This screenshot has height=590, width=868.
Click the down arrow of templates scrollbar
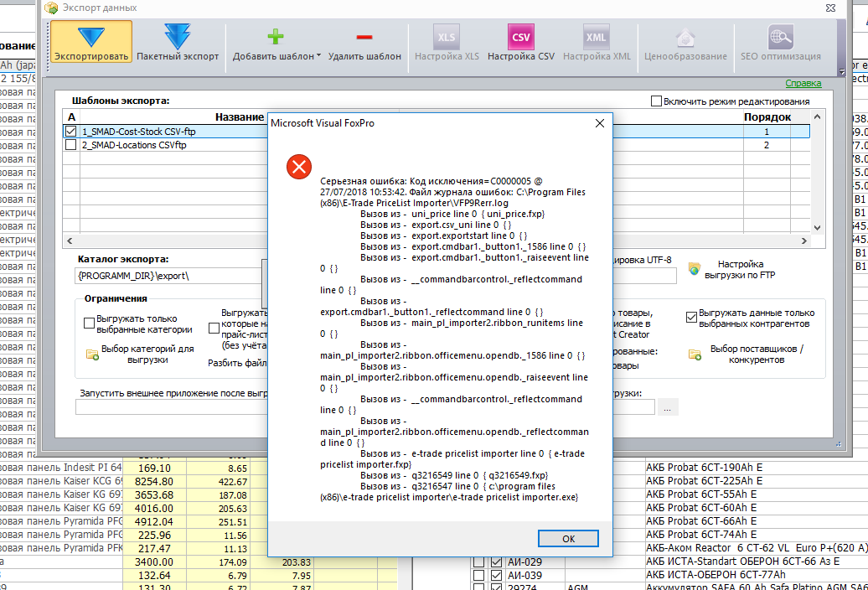817,227
